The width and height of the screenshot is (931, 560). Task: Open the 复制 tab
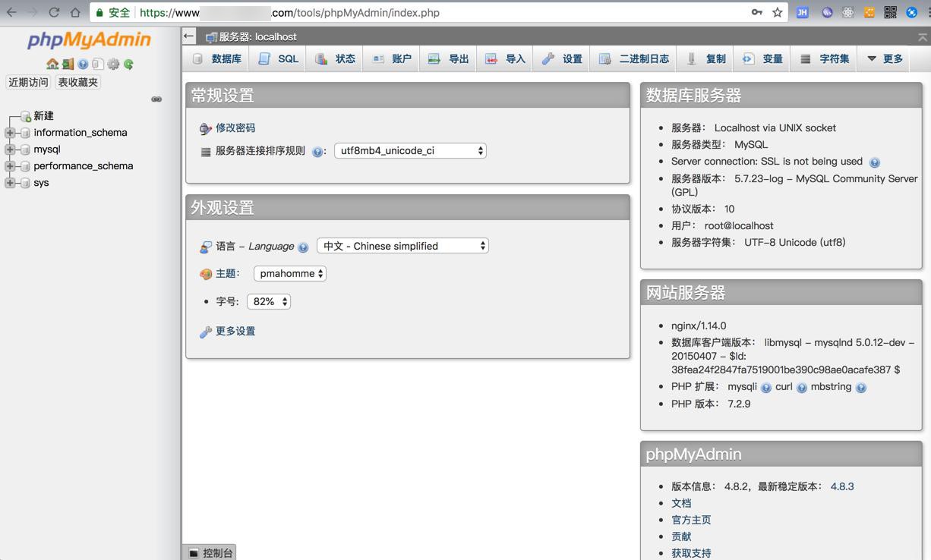[706, 58]
